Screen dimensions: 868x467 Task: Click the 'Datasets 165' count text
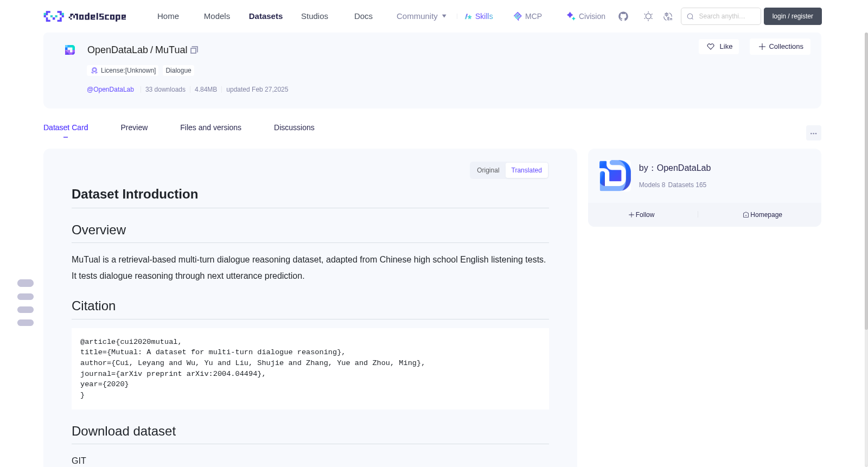coord(687,185)
